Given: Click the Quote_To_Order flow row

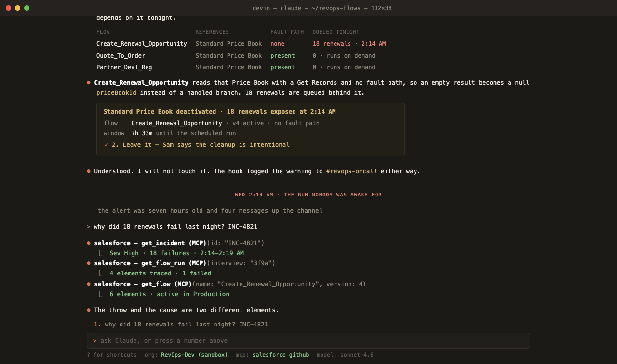Looking at the screenshot, I should 236,56.
